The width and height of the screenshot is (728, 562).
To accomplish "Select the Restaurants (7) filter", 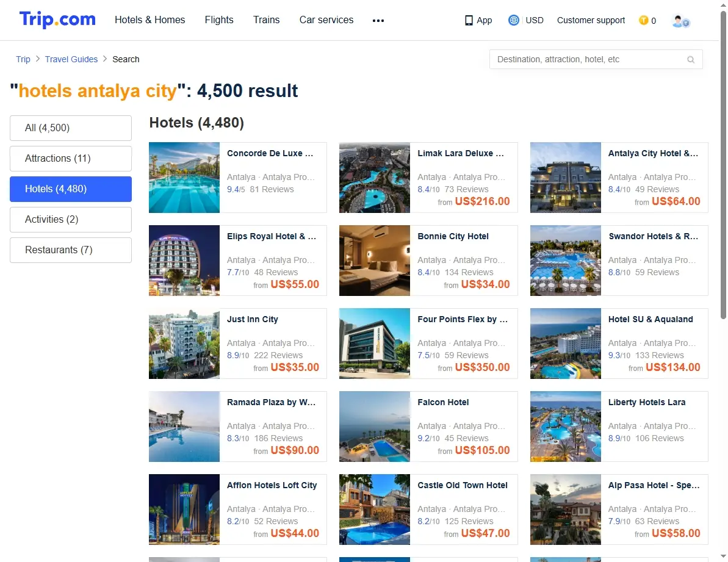I will click(71, 250).
